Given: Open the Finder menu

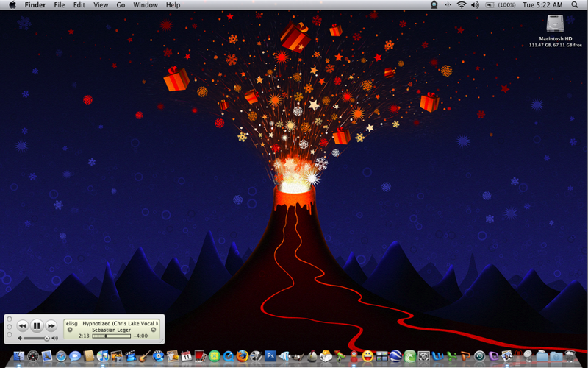Looking at the screenshot, I should (35, 5).
